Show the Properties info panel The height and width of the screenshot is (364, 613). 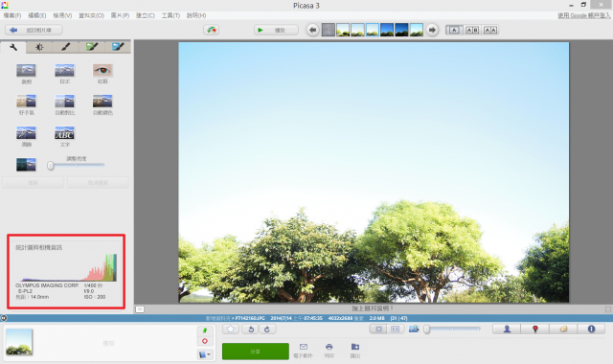coord(591,330)
